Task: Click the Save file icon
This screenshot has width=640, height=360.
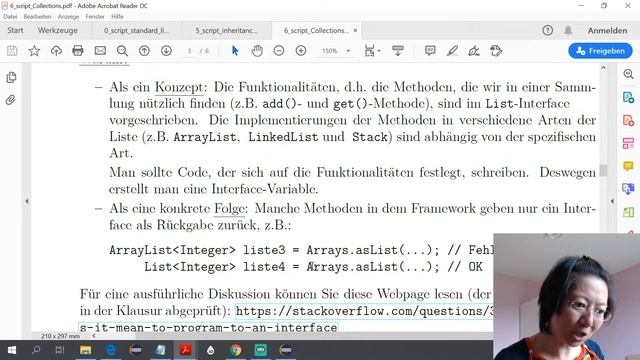Action: (12, 51)
